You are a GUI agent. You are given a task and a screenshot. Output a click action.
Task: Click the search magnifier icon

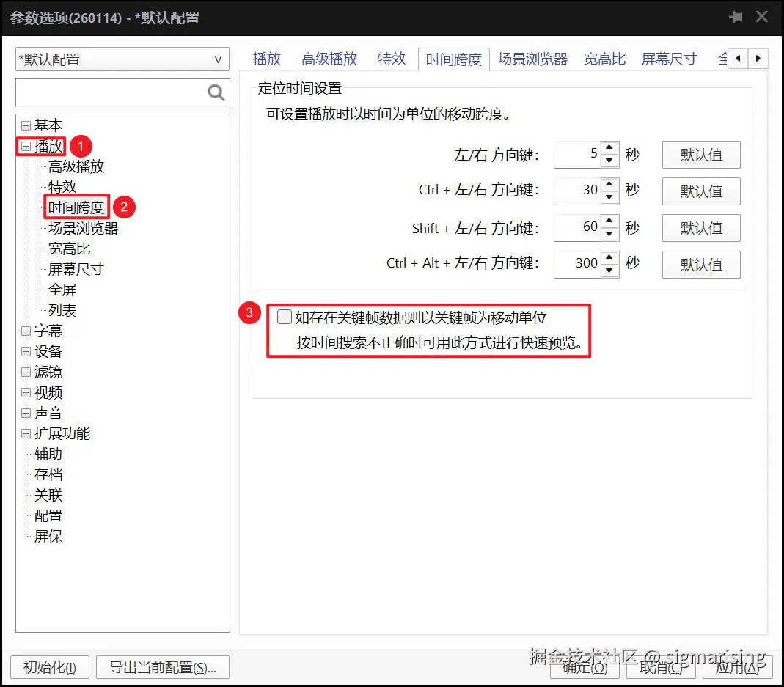[215, 92]
